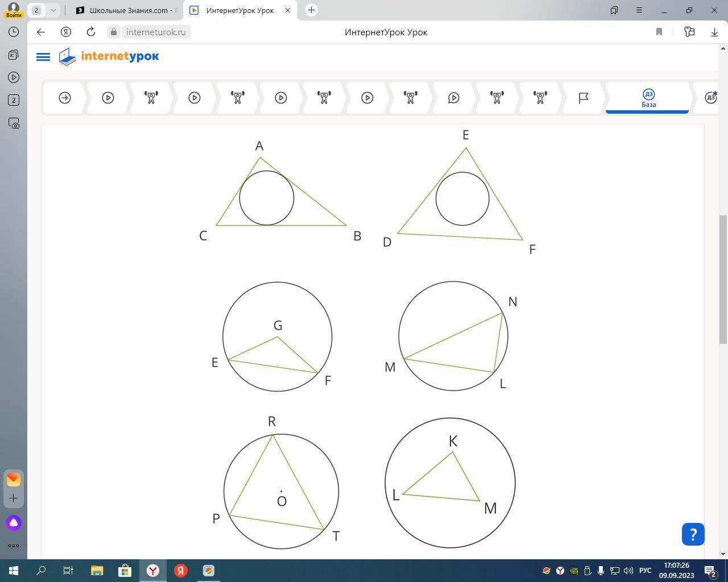
Task: Select triangle ABC with inscribed circle figure
Action: pos(280,193)
